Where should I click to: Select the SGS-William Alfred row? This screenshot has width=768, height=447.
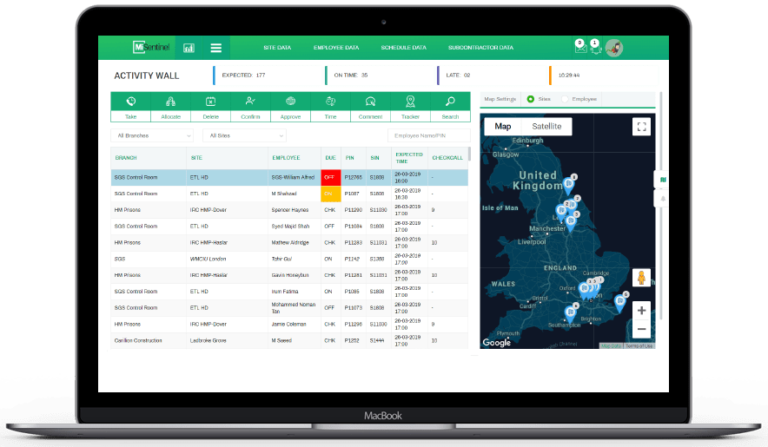[x=289, y=177]
